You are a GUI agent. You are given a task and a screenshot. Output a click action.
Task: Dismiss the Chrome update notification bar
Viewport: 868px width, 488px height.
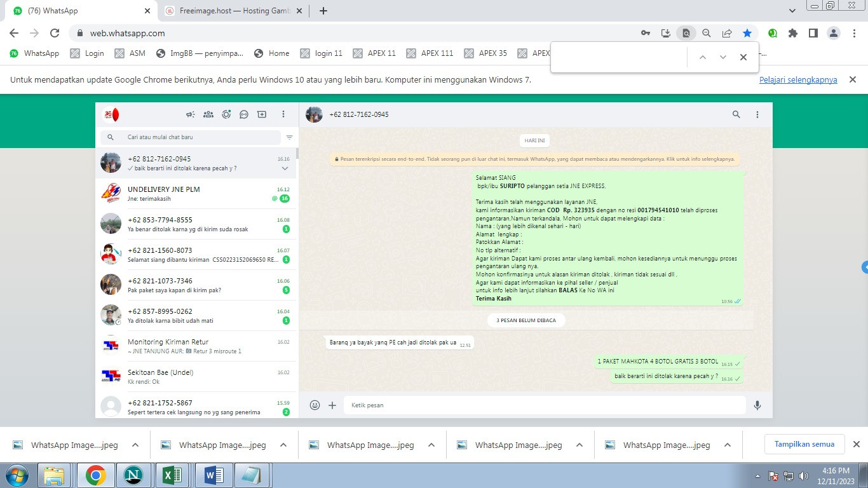853,79
